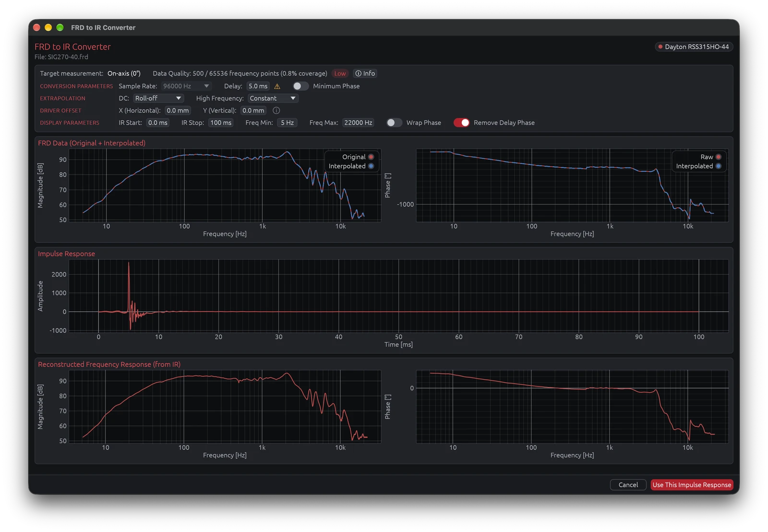Click the green zoom window button

60,27
